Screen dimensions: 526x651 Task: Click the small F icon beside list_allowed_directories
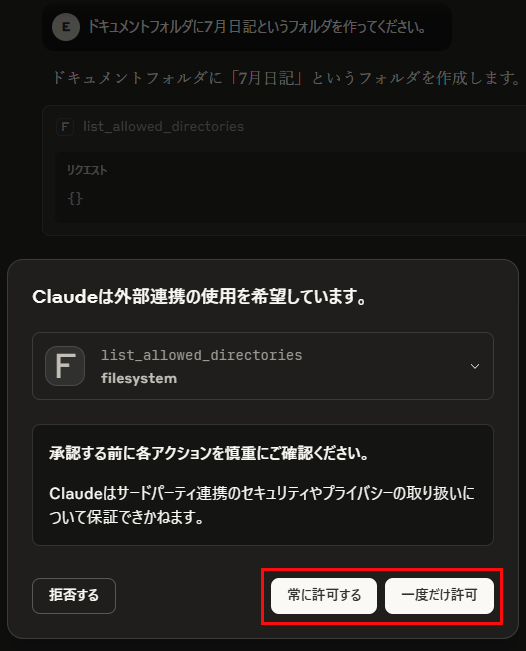[65, 127]
